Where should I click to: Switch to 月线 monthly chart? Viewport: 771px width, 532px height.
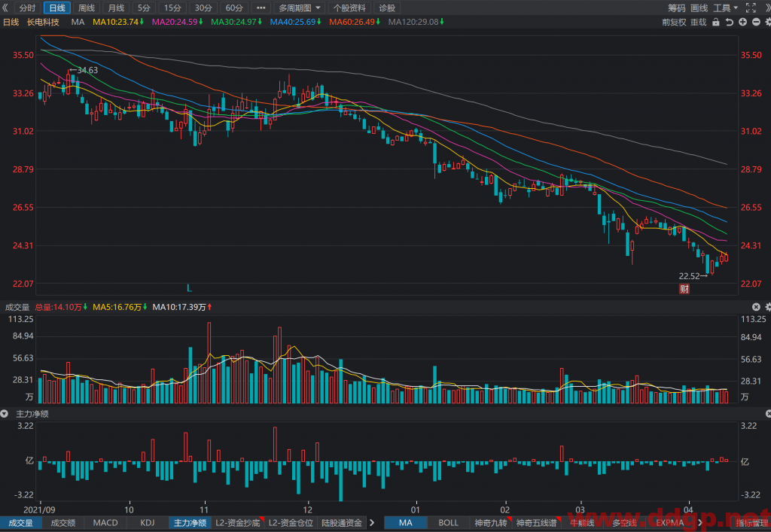click(116, 8)
